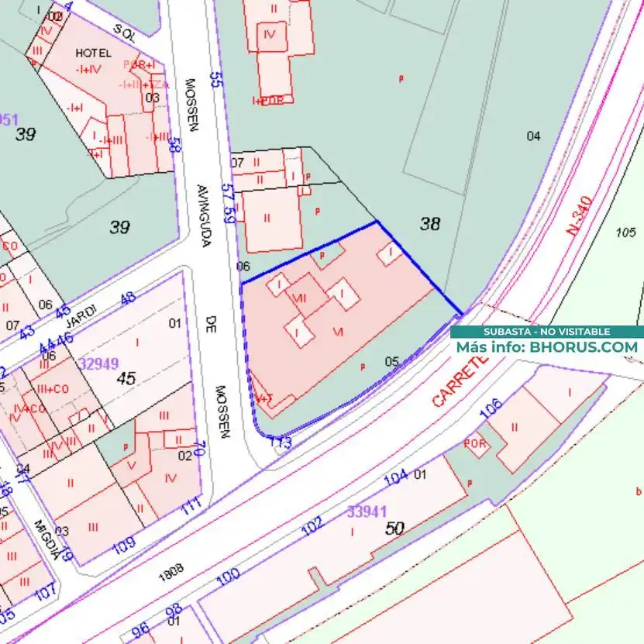Image resolution: width=644 pixels, height=644 pixels.
Task: Select the blue street number 107
Action: point(46,593)
